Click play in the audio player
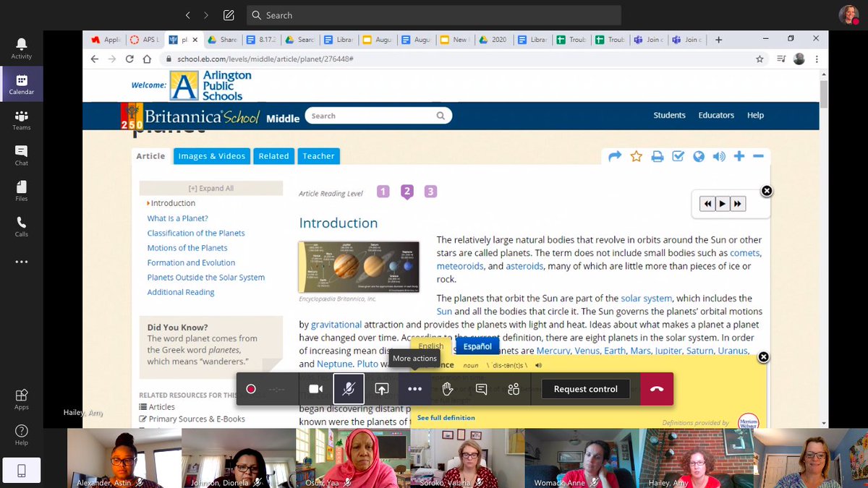868x488 pixels. coord(723,204)
